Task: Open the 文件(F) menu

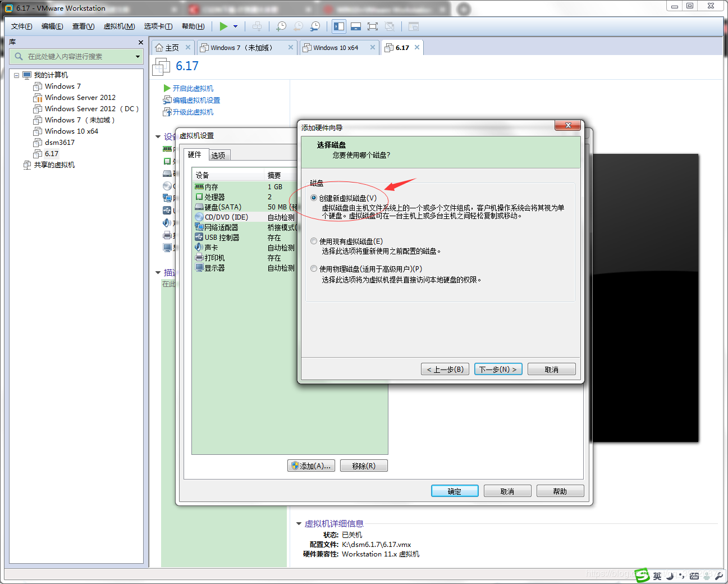Action: click(x=22, y=26)
